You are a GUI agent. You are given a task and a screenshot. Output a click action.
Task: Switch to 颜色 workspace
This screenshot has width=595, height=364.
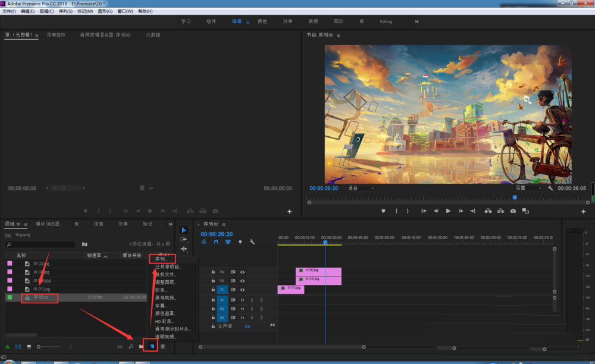click(262, 21)
